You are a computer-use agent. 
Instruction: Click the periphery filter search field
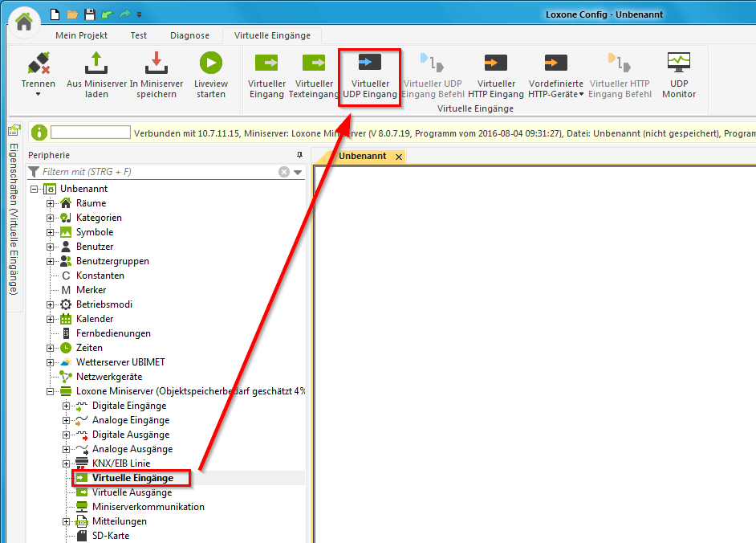pyautogui.click(x=158, y=172)
